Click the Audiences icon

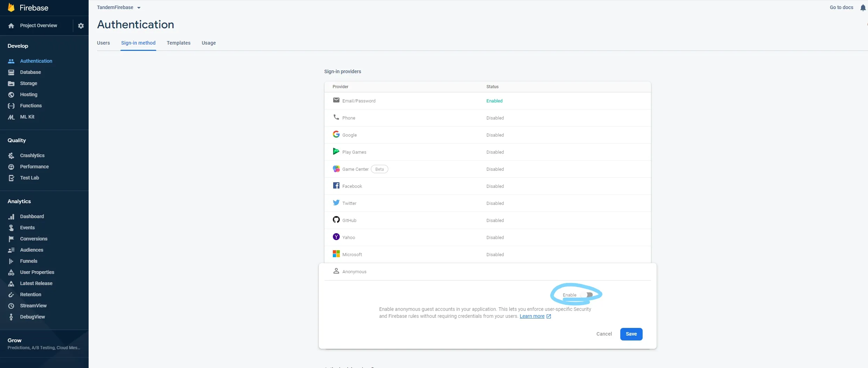[x=11, y=250]
